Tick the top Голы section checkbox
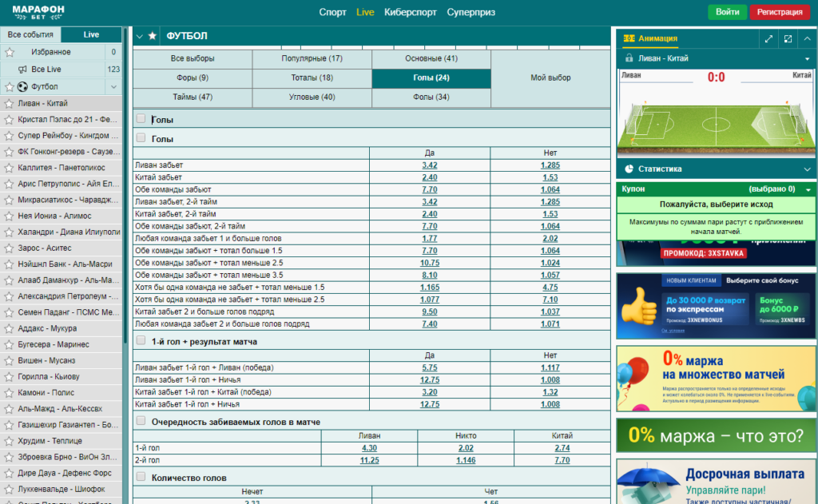The height and width of the screenshot is (504, 818). click(x=141, y=118)
